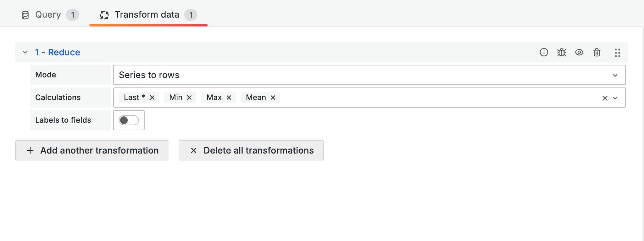Toggle the Labels to fields switch
Viewport: 644px width, 241px height.
click(129, 120)
